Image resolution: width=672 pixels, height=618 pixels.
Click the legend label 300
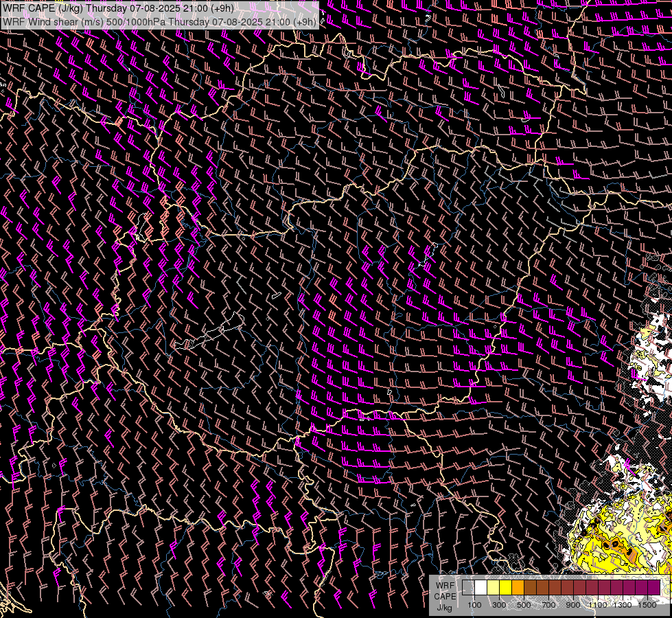pyautogui.click(x=499, y=605)
